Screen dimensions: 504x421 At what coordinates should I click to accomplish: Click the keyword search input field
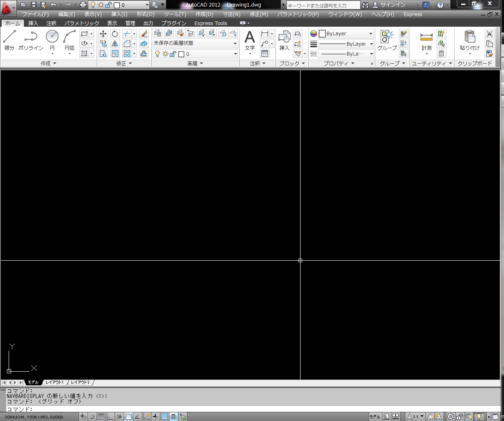point(323,5)
